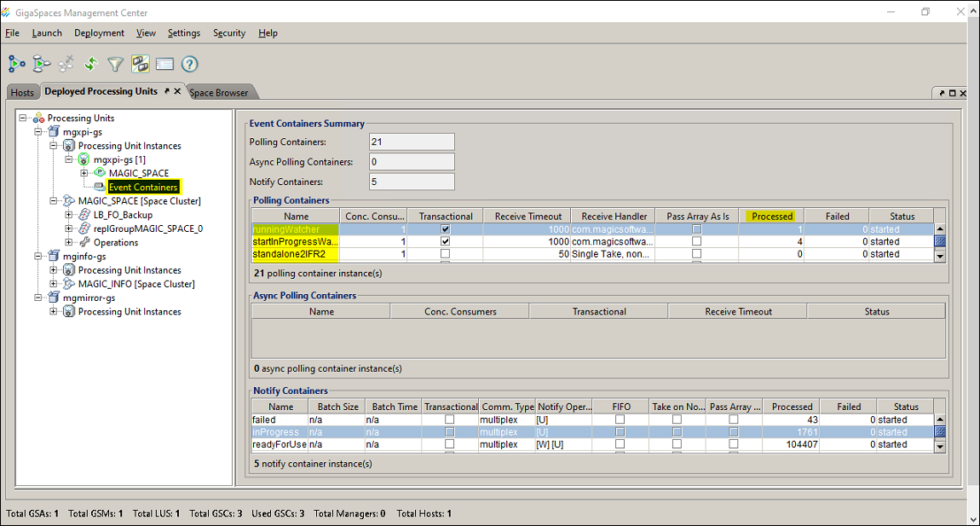Click the second toolbar icon with clouds and play arrow
The image size is (980, 526).
coord(42,64)
